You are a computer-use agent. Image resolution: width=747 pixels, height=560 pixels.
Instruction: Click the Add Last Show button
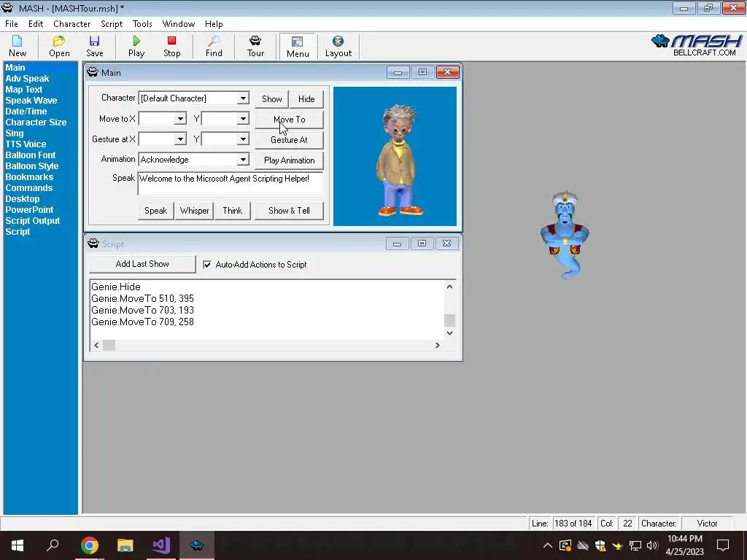point(142,264)
